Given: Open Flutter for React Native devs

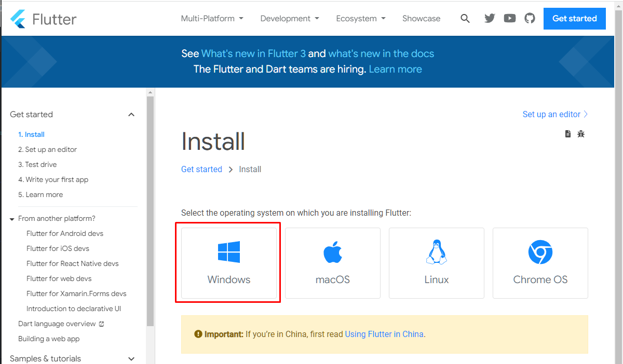Looking at the screenshot, I should pos(73,263).
